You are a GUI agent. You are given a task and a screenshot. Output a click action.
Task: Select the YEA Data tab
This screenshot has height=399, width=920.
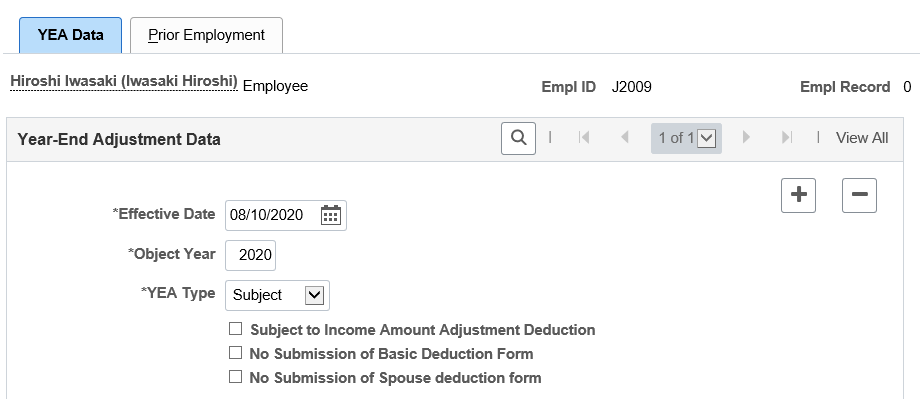70,35
